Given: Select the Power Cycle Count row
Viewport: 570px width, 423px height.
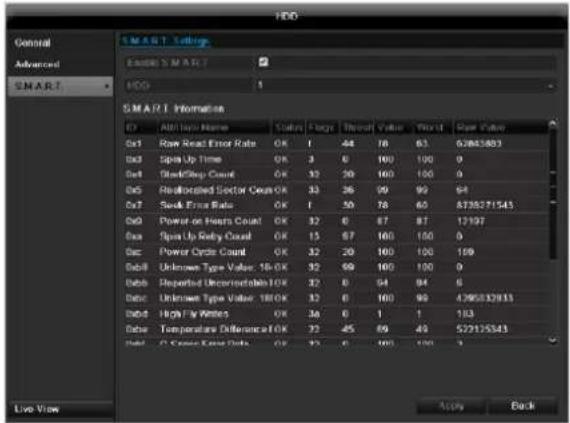Looking at the screenshot, I should click(x=336, y=252).
